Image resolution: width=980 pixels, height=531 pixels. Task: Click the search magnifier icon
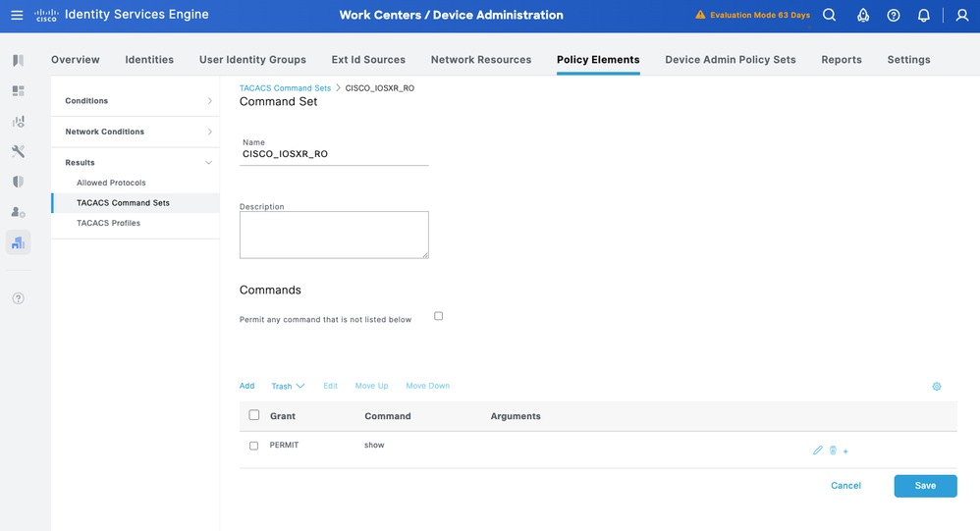click(830, 15)
